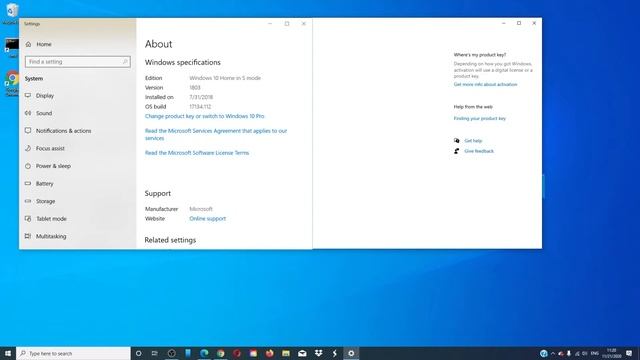The height and width of the screenshot is (360, 640).
Task: Open the red Opera icon on taskbar
Action: tap(237, 353)
